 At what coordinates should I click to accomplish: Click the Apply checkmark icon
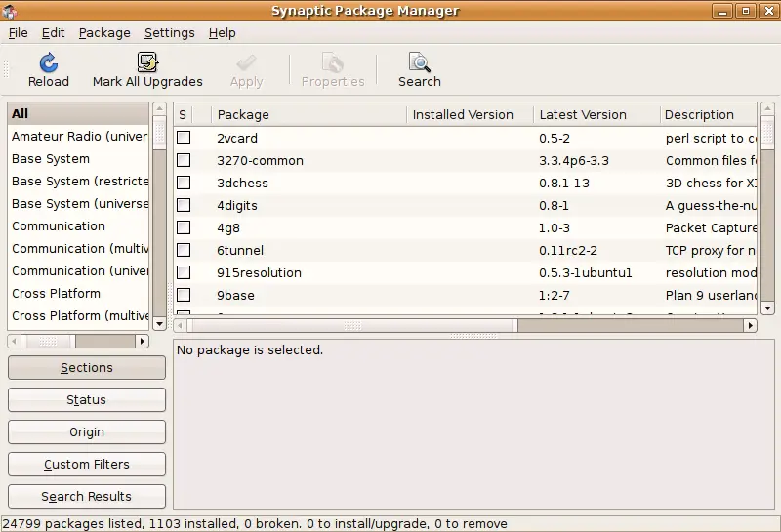coord(246,62)
